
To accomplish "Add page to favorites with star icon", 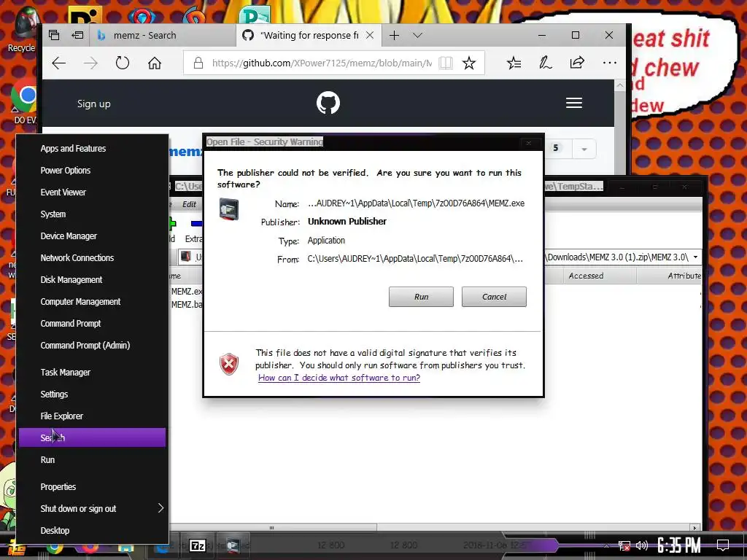I will coord(469,63).
